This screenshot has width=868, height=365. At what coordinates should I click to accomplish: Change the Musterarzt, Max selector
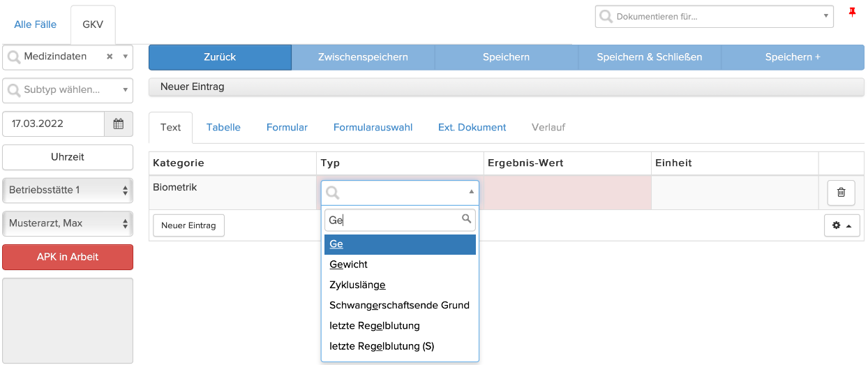68,223
